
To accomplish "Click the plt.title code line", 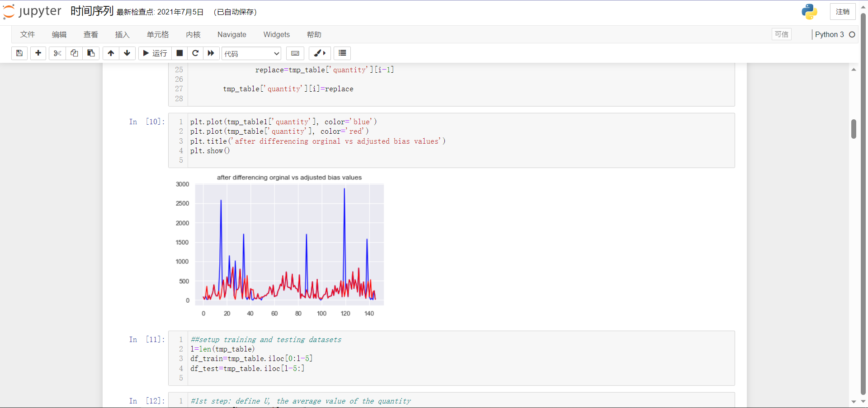I will [x=318, y=141].
